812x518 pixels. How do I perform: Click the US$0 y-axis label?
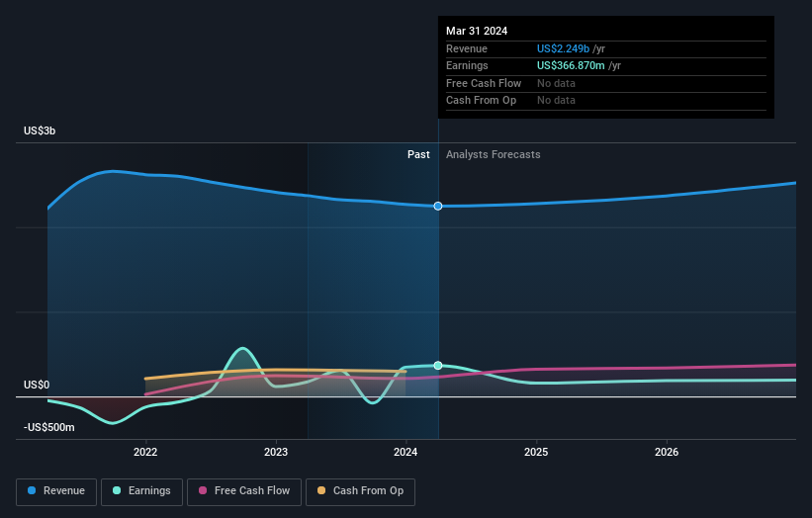point(37,385)
